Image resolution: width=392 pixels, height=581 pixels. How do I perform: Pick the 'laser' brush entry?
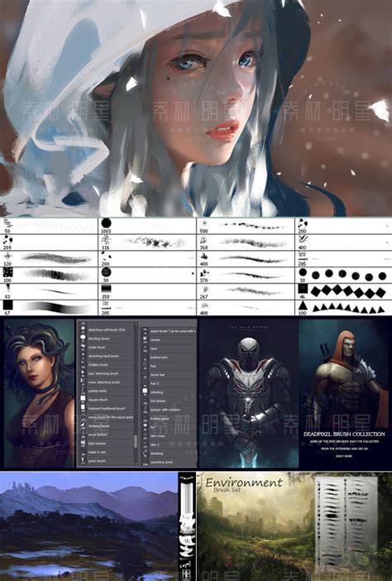coord(169,348)
